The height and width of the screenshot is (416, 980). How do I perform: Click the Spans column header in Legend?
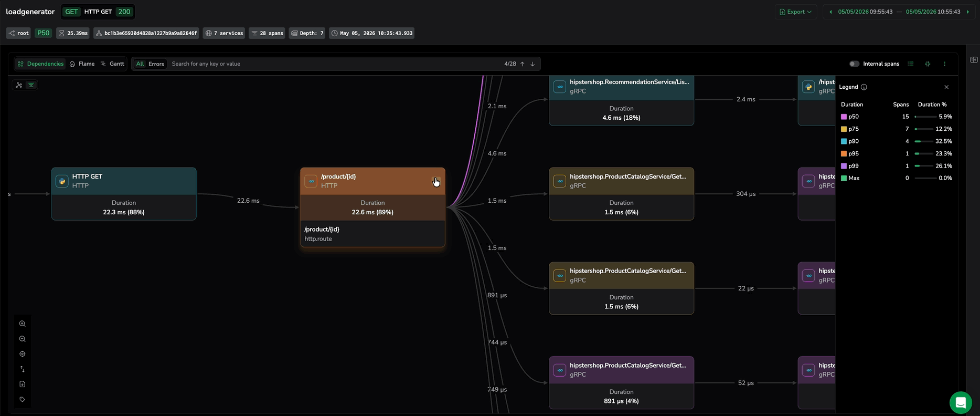[901, 105]
